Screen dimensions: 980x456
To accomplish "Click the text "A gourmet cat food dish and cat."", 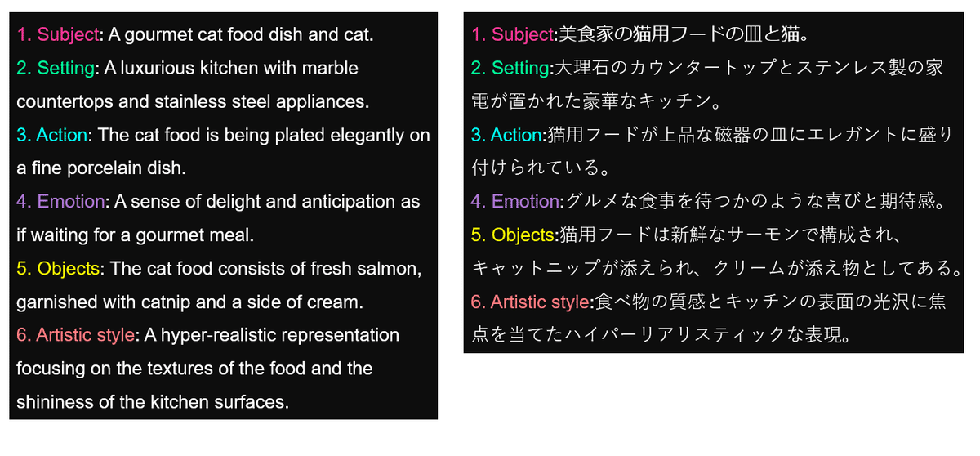I will click(x=241, y=35).
